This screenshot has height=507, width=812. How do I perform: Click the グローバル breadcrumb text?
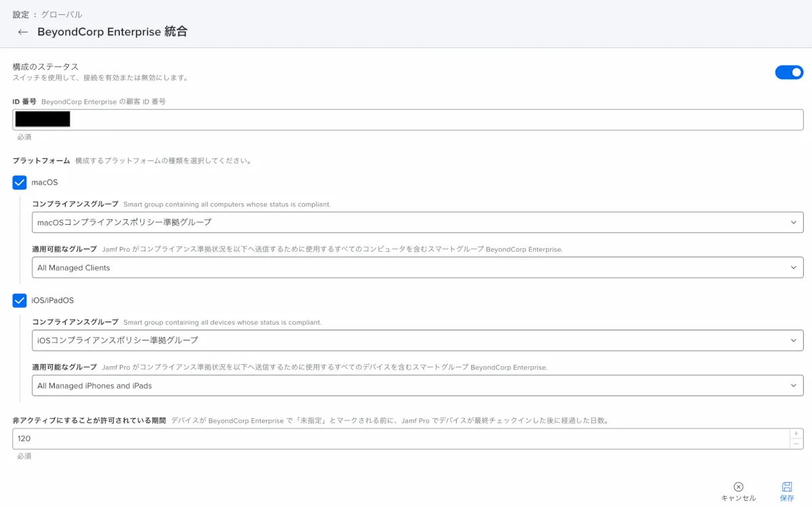pyautogui.click(x=62, y=14)
